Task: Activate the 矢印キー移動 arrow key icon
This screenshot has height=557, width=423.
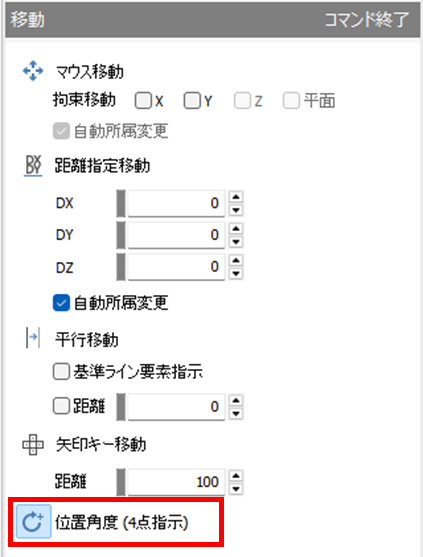Action: (33, 444)
